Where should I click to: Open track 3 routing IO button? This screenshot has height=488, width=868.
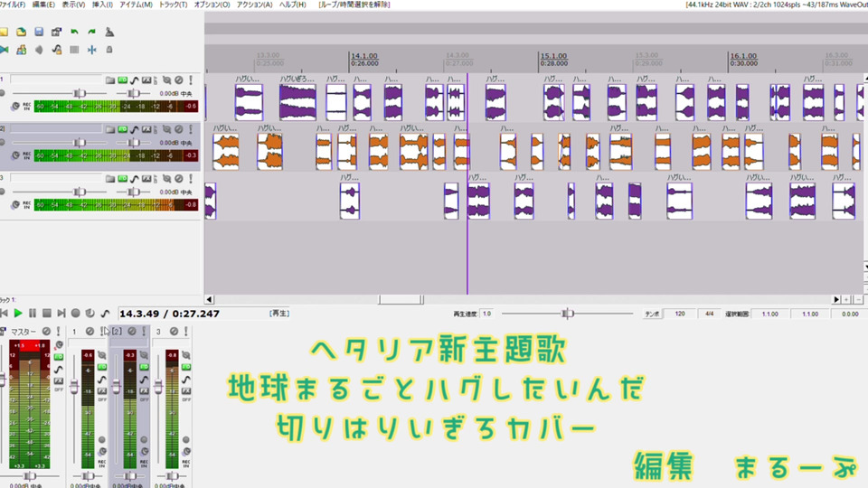122,179
